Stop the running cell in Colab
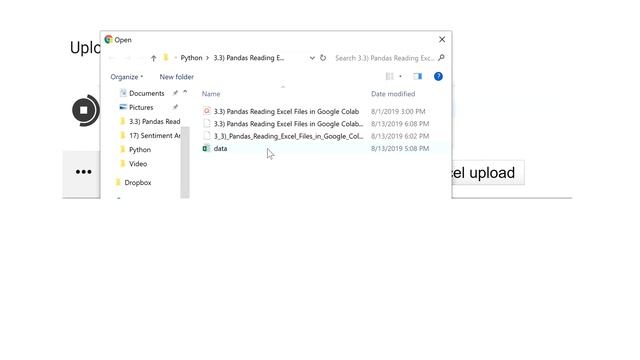The width and height of the screenshot is (640, 360). tap(84, 110)
